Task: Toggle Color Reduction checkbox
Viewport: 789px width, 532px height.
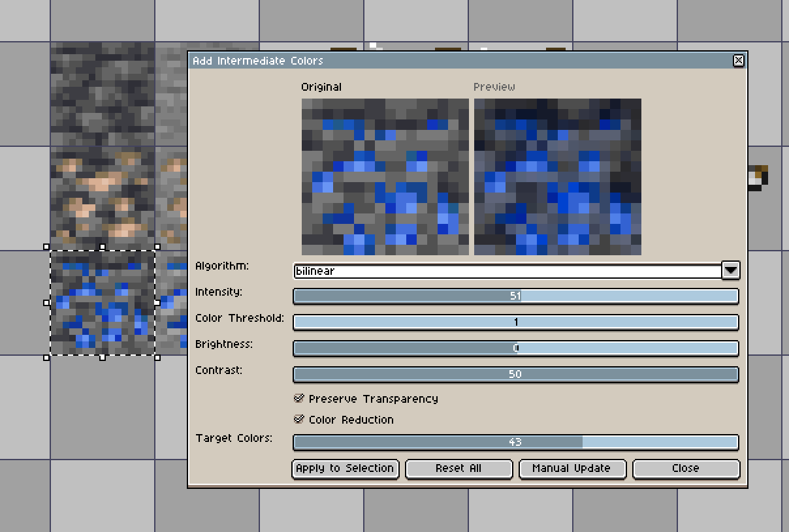Action: pos(300,419)
